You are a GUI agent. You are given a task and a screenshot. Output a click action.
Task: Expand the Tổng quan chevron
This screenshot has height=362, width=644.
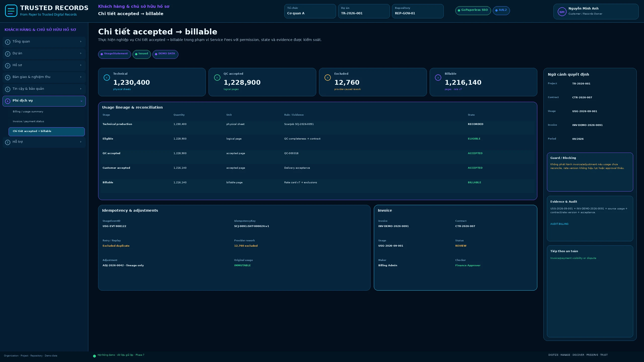(x=81, y=41)
